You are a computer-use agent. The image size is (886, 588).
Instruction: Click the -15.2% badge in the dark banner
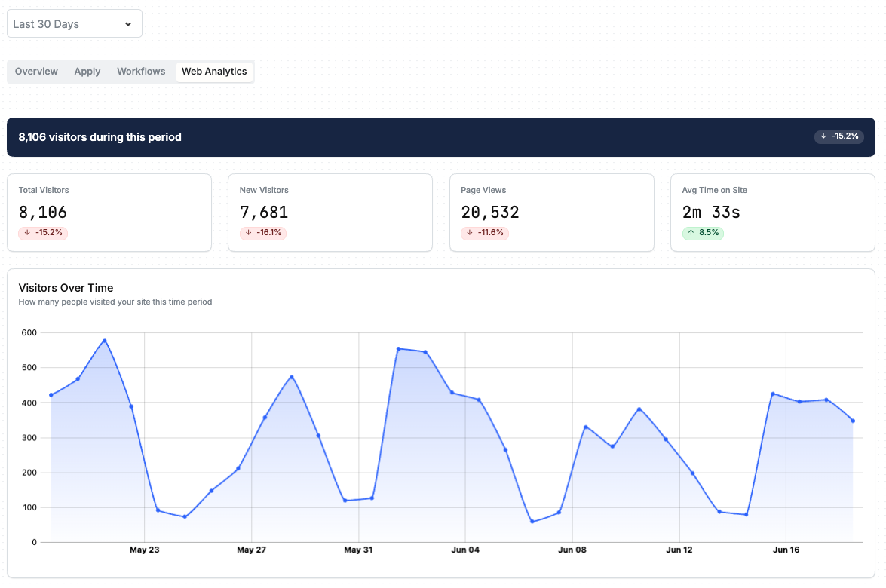click(839, 136)
